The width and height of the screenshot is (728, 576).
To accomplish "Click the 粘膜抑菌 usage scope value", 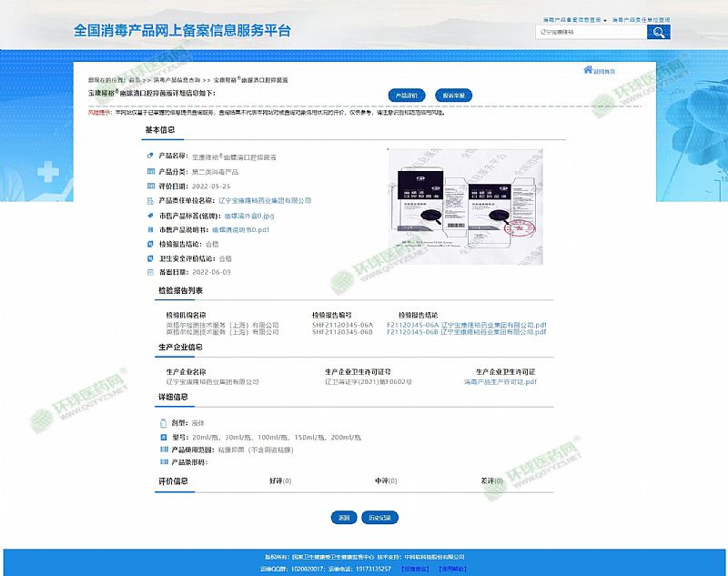I will (256, 450).
